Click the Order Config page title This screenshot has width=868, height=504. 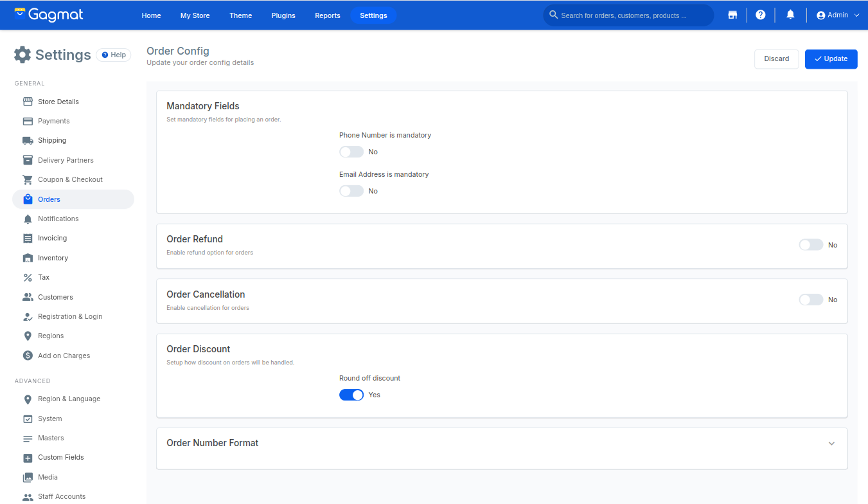[178, 51]
